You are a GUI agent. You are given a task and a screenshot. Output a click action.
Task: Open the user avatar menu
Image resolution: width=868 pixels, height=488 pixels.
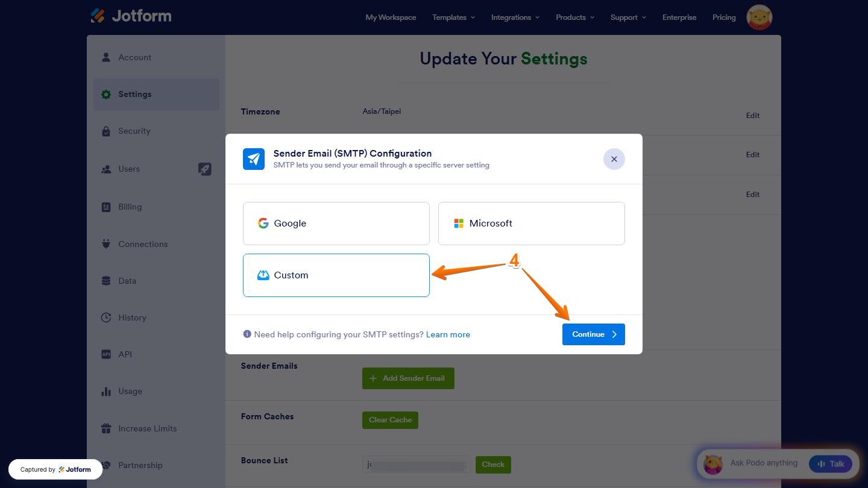759,17
